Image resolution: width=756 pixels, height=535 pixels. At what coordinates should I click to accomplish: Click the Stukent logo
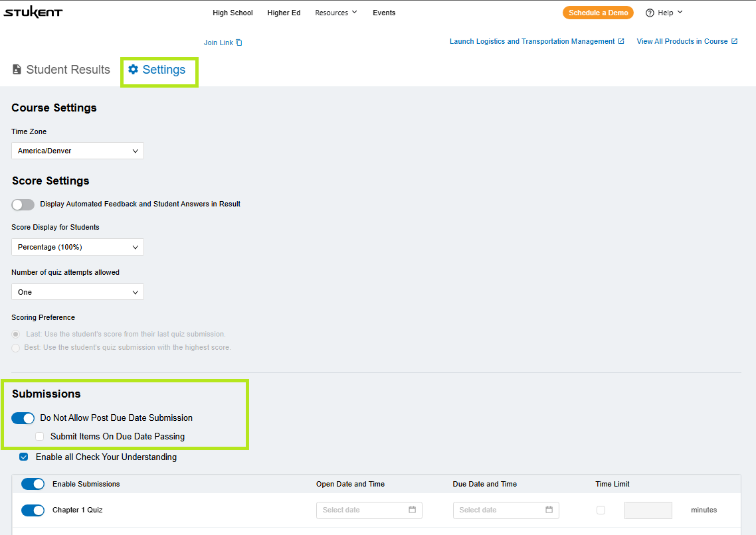coord(33,13)
